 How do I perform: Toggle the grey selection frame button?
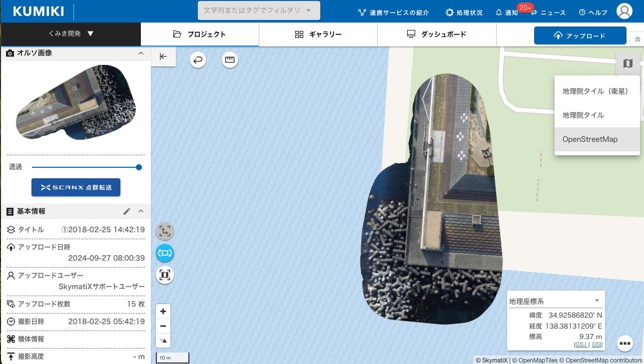(x=165, y=231)
